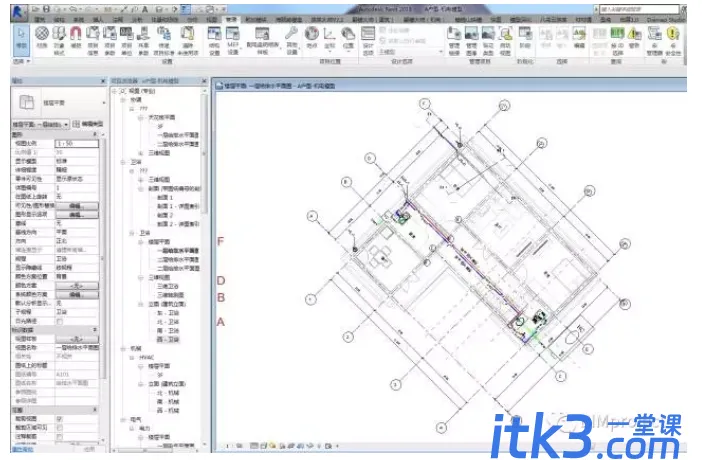The width and height of the screenshot is (702, 460).
Task: Toggle the Annotation Crop (注释裁剪) checkbox
Action: pyautogui.click(x=60, y=436)
